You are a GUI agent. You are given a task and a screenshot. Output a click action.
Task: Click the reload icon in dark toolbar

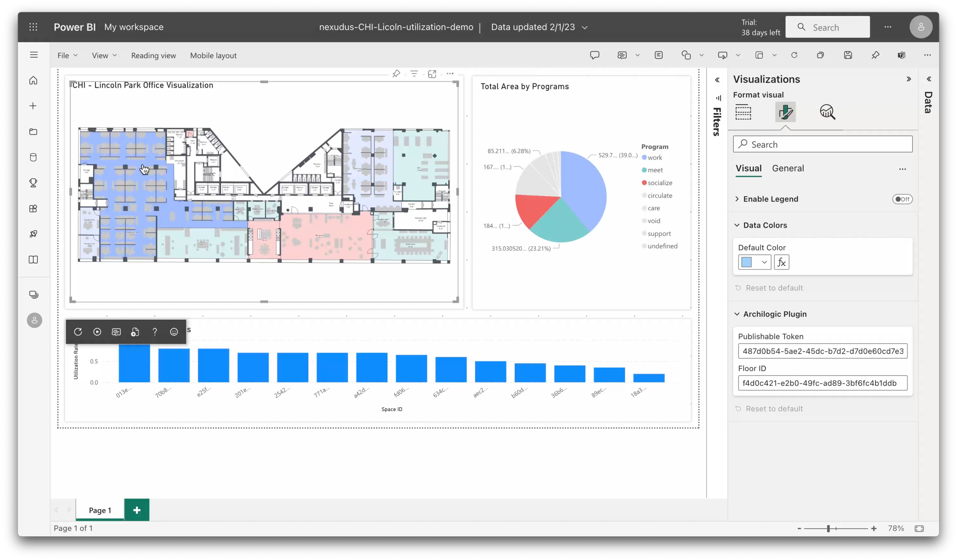pyautogui.click(x=78, y=332)
